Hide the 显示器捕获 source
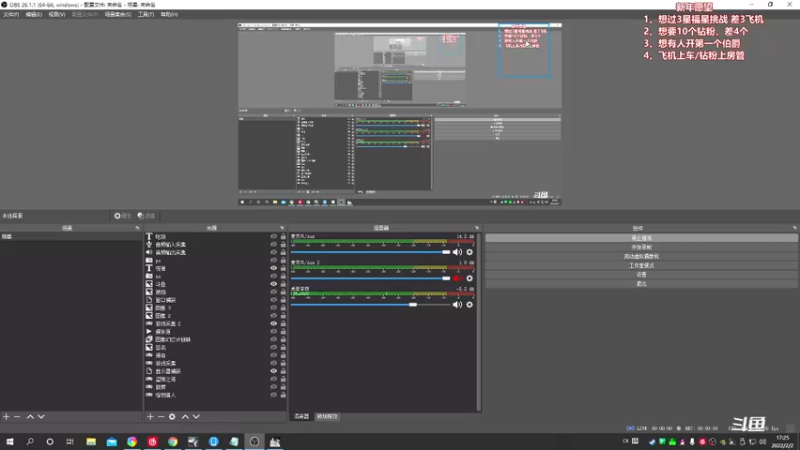800x450 pixels. coord(273,371)
